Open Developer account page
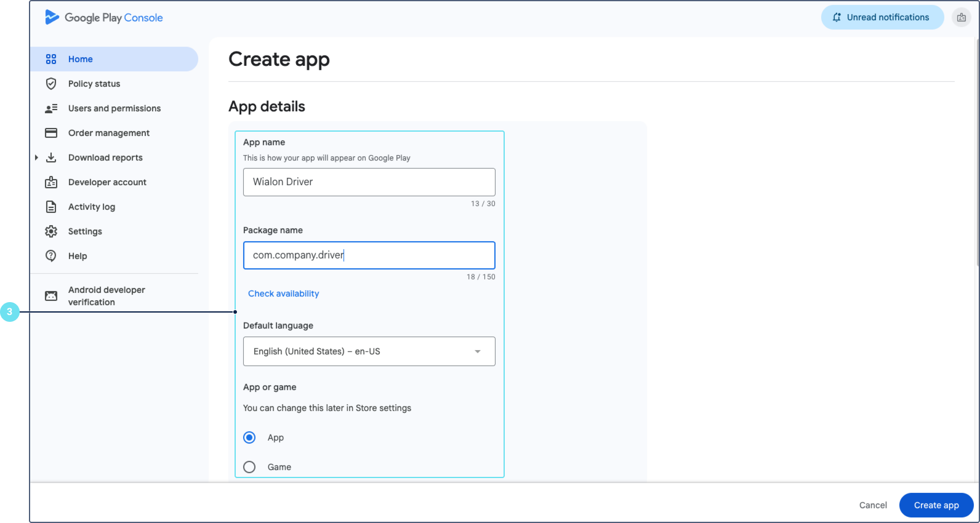Screen dimensions: 980x523 click(114, 182)
